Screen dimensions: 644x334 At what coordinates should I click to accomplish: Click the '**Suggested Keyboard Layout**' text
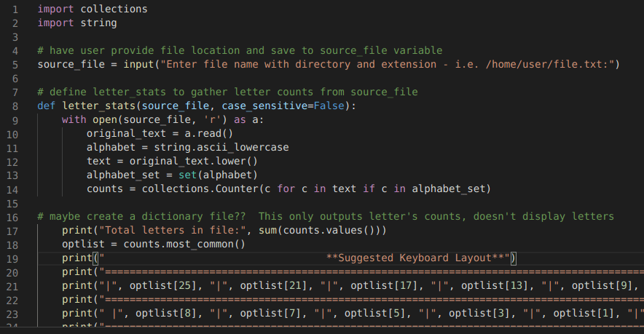(x=416, y=258)
